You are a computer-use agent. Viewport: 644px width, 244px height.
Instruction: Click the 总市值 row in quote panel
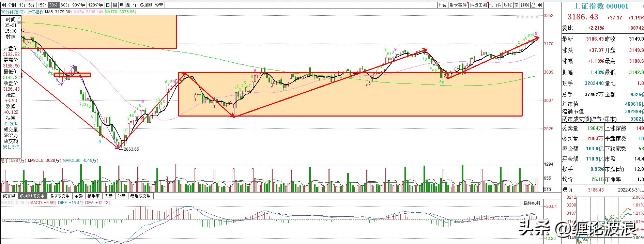tap(602, 104)
